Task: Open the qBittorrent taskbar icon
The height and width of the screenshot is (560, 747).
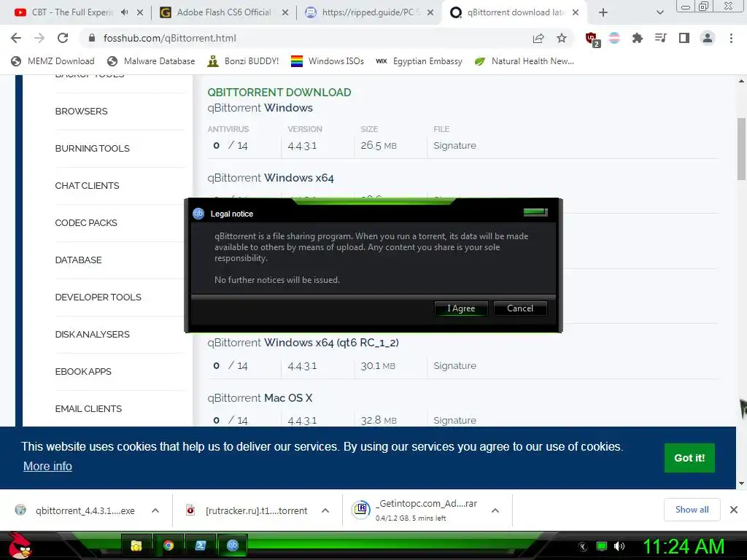Action: click(233, 545)
